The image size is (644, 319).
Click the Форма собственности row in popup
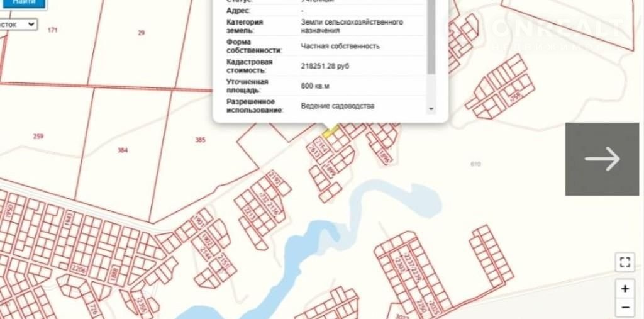321,46
